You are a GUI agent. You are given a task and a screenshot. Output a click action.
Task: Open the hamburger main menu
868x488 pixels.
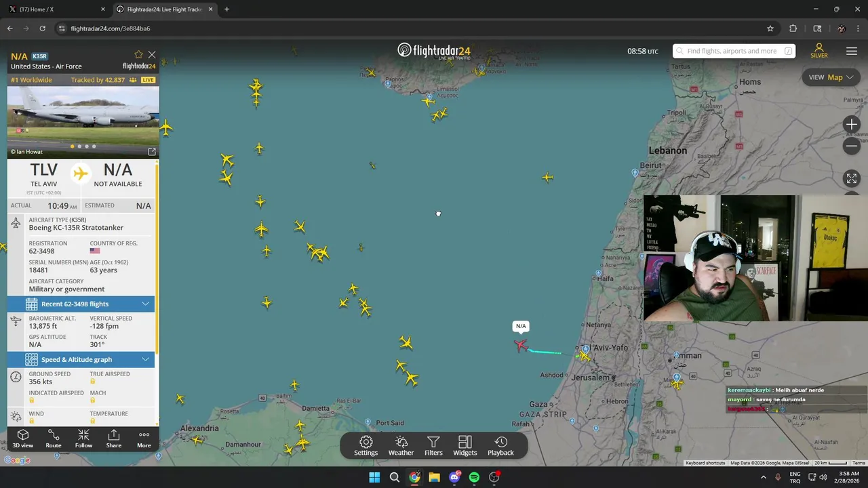click(852, 52)
